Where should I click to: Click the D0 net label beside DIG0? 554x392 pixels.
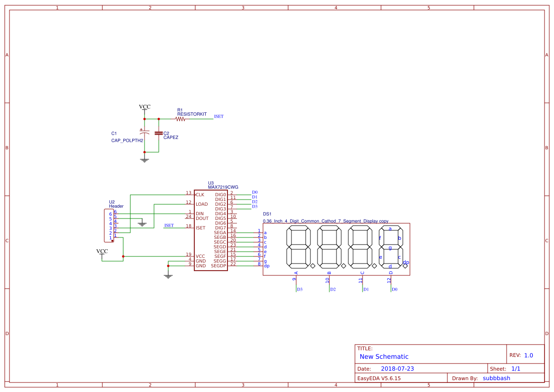point(255,192)
